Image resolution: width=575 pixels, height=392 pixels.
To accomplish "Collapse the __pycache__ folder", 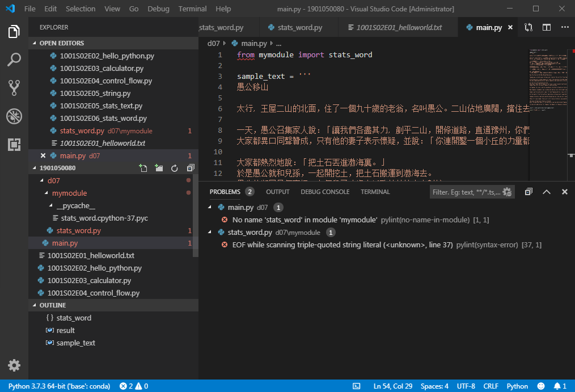I will [x=50, y=205].
